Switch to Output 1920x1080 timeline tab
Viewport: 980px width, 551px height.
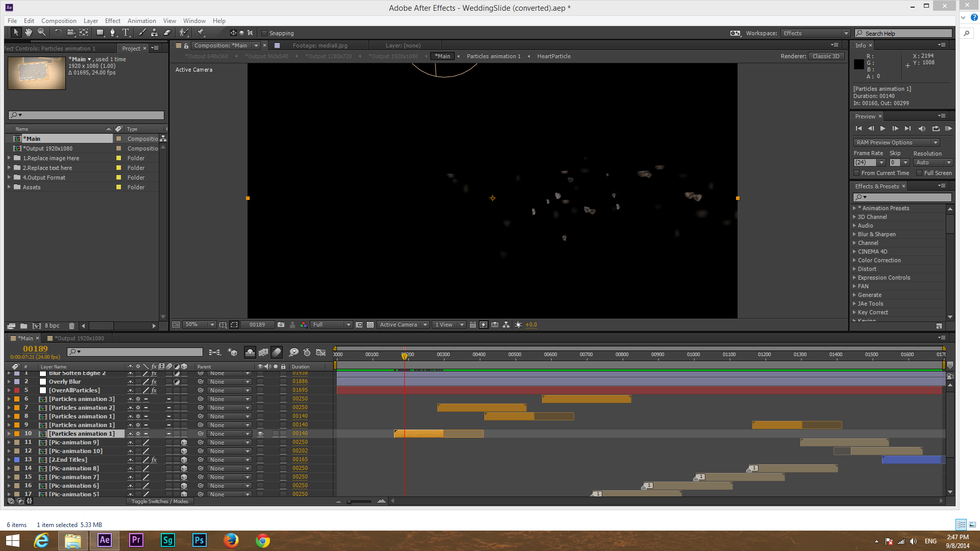tap(79, 338)
